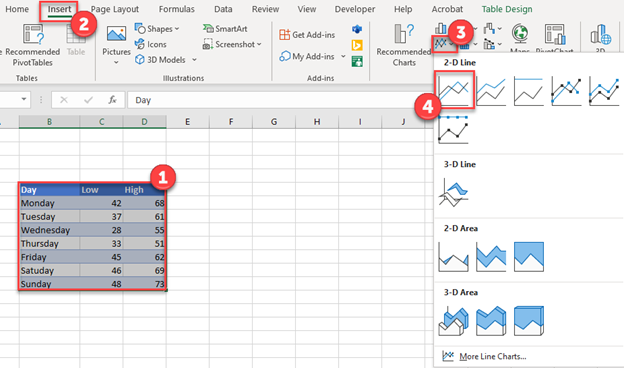
Task: Select column header E
Action: point(187,122)
